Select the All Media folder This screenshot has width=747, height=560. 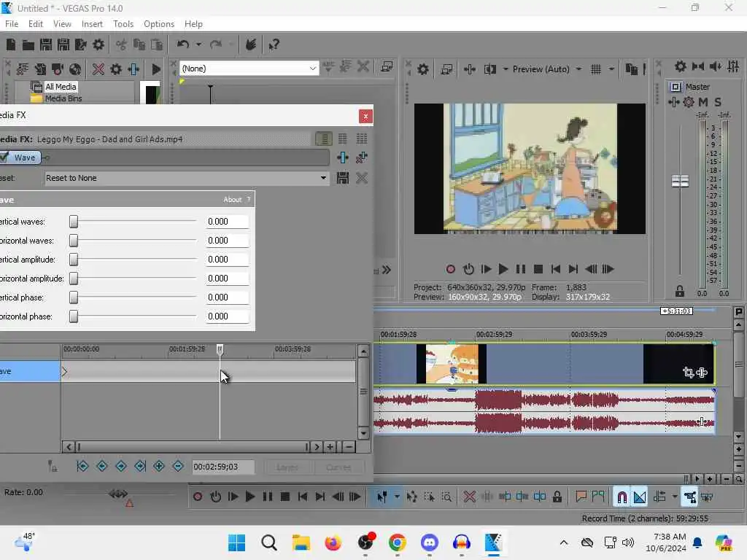click(61, 87)
